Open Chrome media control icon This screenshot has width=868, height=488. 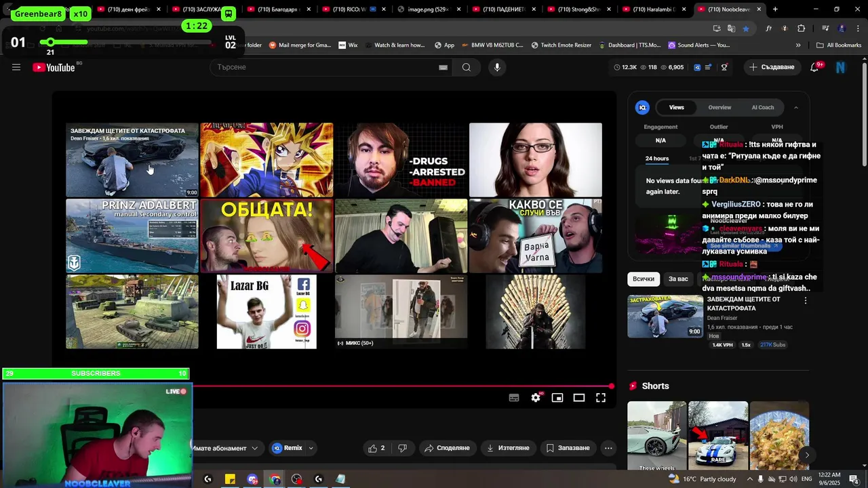pyautogui.click(x=825, y=28)
